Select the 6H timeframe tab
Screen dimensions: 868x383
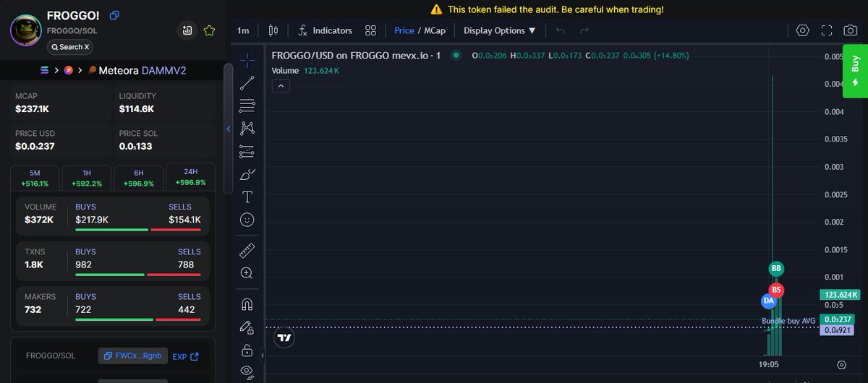(138, 178)
